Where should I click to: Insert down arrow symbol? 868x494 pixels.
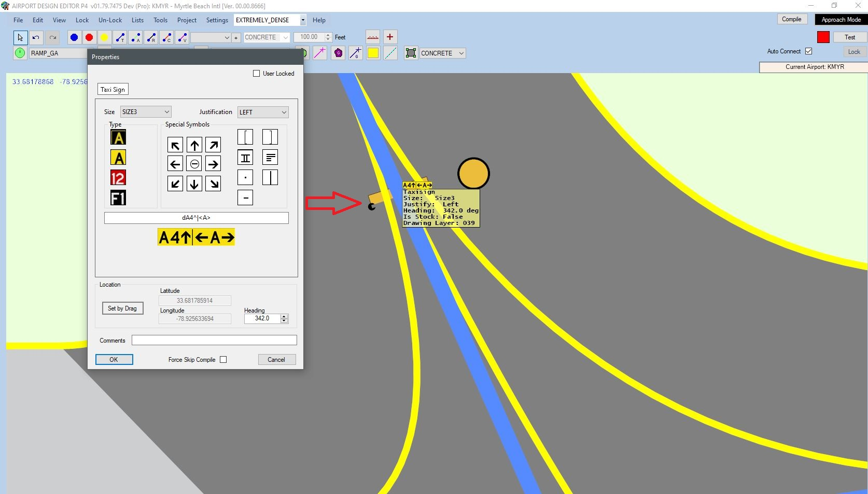coord(194,184)
